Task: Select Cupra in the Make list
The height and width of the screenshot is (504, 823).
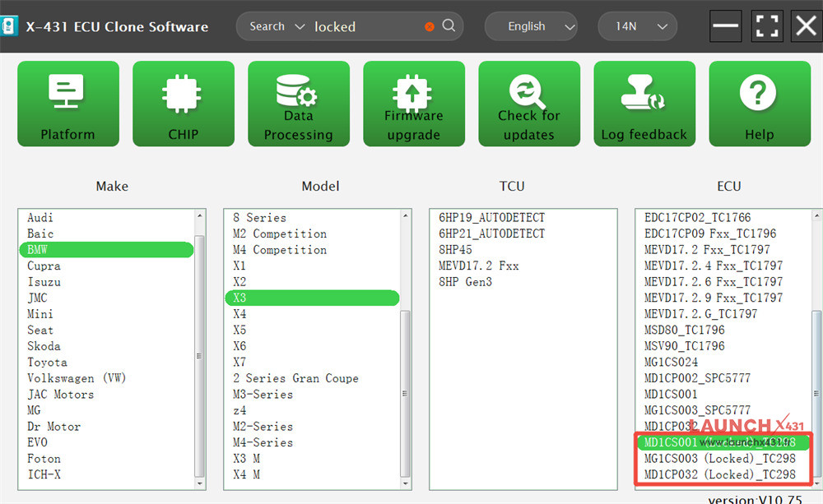Action: pyautogui.click(x=44, y=266)
